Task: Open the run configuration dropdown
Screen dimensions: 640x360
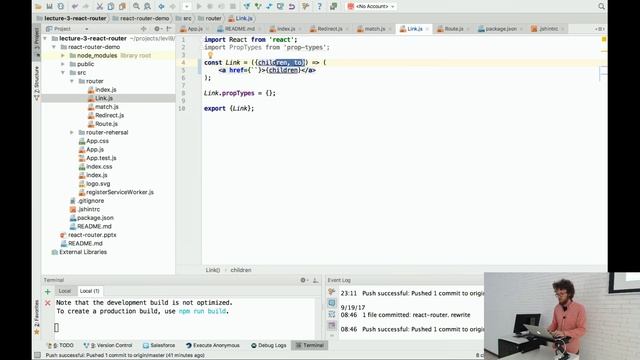Action: pyautogui.click(x=187, y=6)
